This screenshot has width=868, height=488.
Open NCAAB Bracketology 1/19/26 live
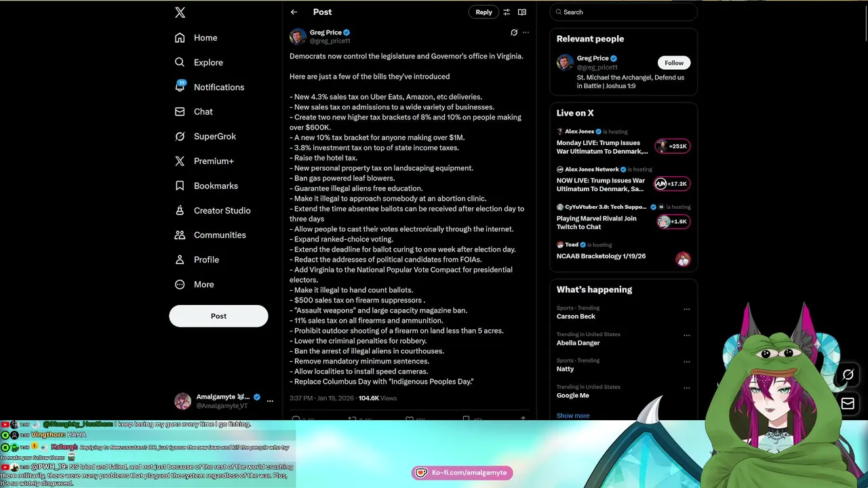(601, 256)
